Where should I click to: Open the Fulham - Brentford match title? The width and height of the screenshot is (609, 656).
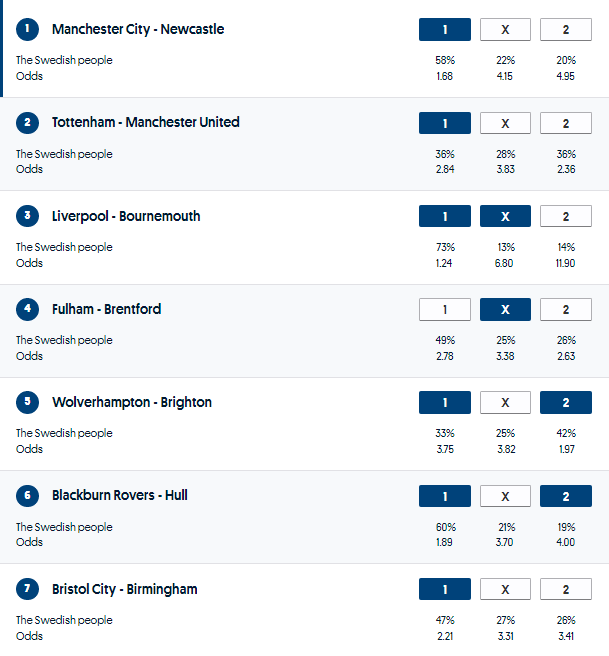pyautogui.click(x=106, y=309)
